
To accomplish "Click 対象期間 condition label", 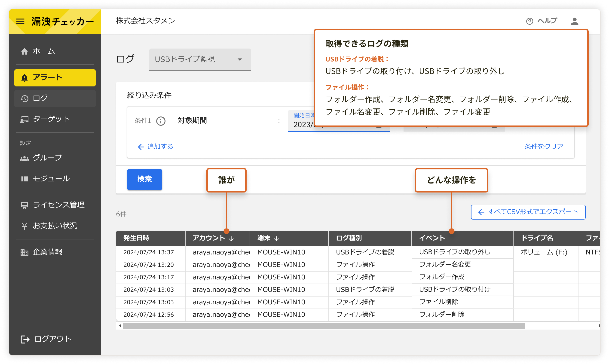I will [x=192, y=120].
